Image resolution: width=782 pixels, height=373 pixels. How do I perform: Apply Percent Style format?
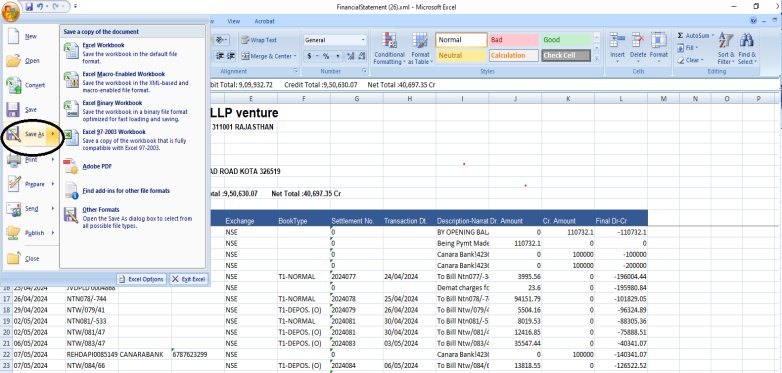[325, 56]
